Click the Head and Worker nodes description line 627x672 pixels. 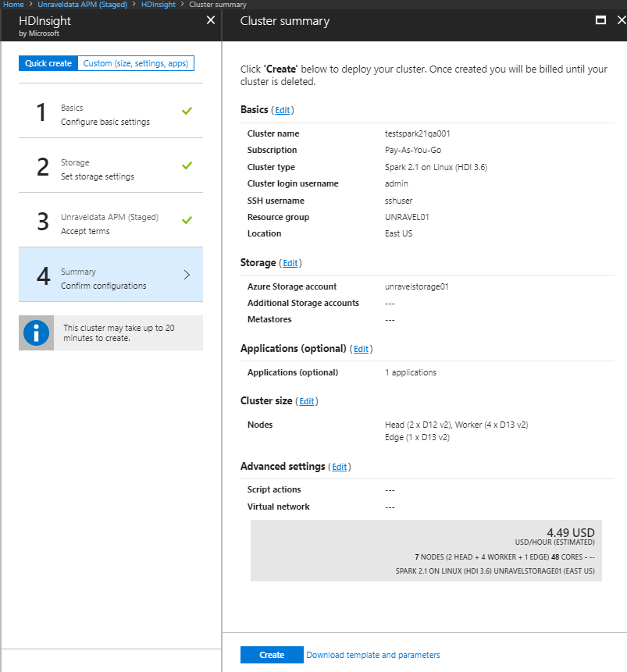pos(456,425)
